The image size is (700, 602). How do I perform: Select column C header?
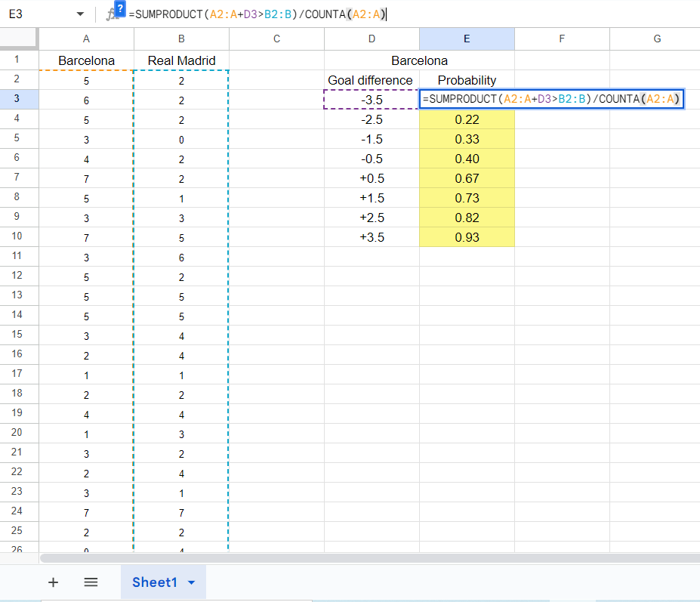point(277,39)
